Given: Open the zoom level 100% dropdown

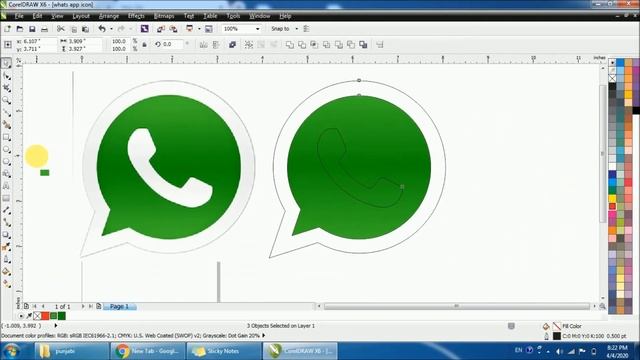Looking at the screenshot, I should tap(258, 29).
